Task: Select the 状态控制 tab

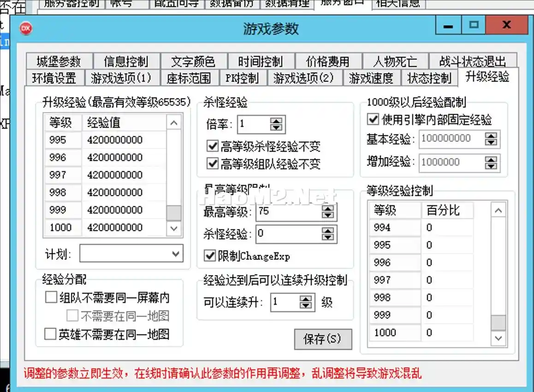Action: (429, 78)
